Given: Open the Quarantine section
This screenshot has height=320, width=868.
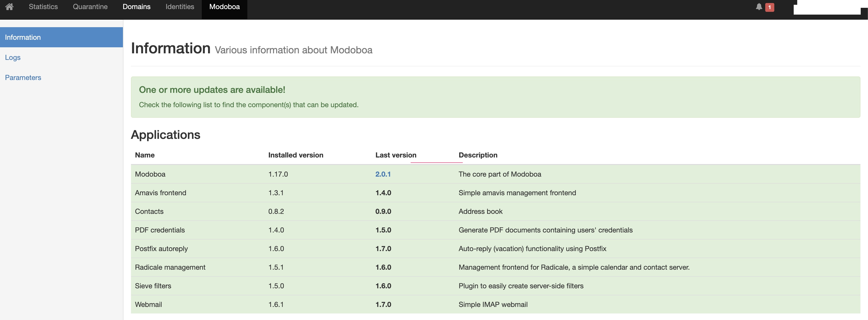Looking at the screenshot, I should pyautogui.click(x=90, y=6).
